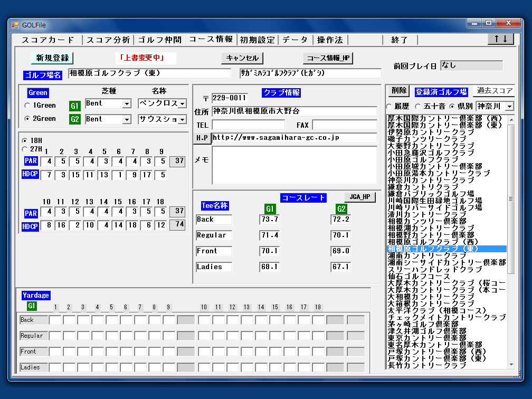Select 湘南カントリークラブ in the course list
Viewport: 532px width, 399px height.
(x=431, y=255)
